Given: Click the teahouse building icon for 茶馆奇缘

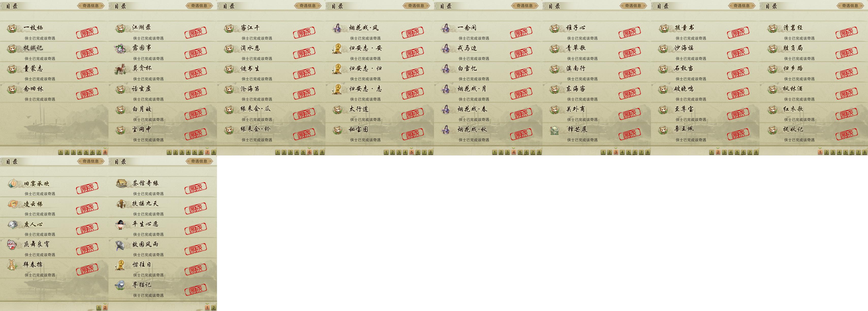Looking at the screenshot, I should tap(121, 183).
